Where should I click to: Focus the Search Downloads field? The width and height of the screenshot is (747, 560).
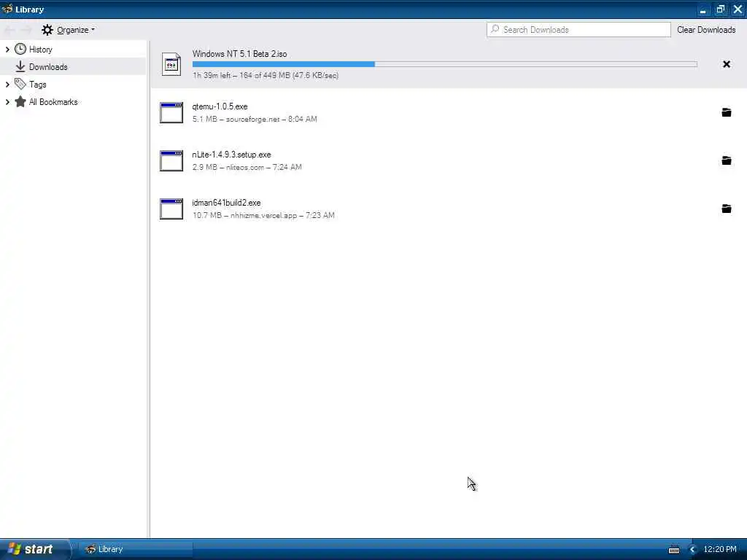click(x=578, y=29)
